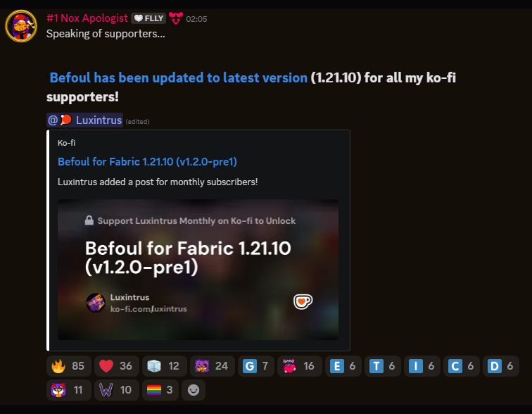The image size is (532, 414).
Task: Click the @Luxintrus role mention
Action: pyautogui.click(x=85, y=120)
